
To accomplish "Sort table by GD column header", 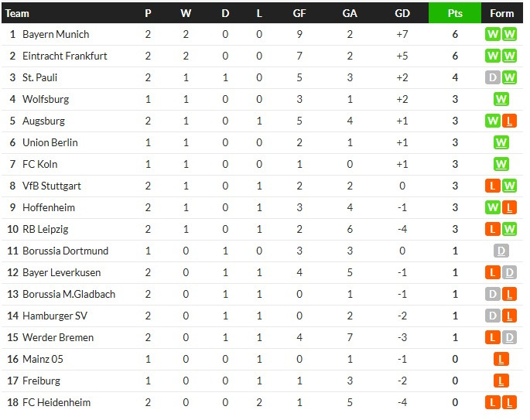I will tap(402, 13).
